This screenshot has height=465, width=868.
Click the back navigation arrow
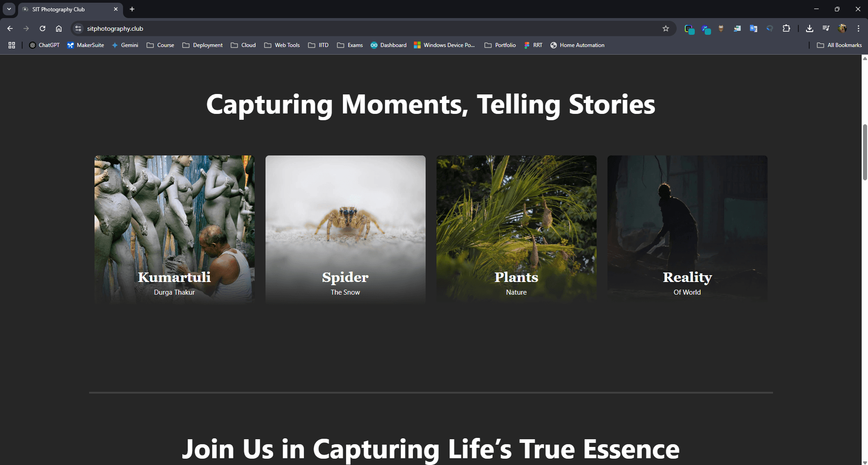10,28
